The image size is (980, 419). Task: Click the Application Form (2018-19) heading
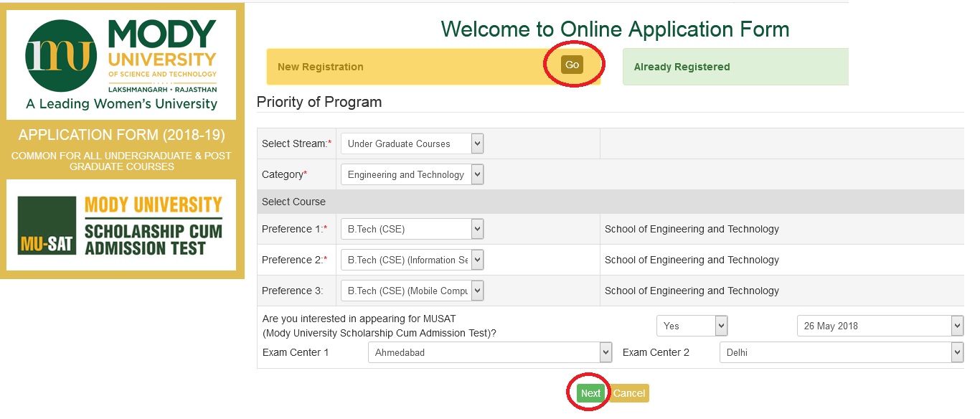[121, 135]
